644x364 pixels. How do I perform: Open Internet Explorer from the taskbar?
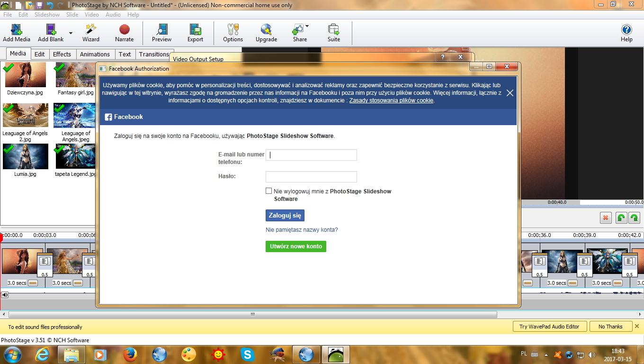(42, 355)
